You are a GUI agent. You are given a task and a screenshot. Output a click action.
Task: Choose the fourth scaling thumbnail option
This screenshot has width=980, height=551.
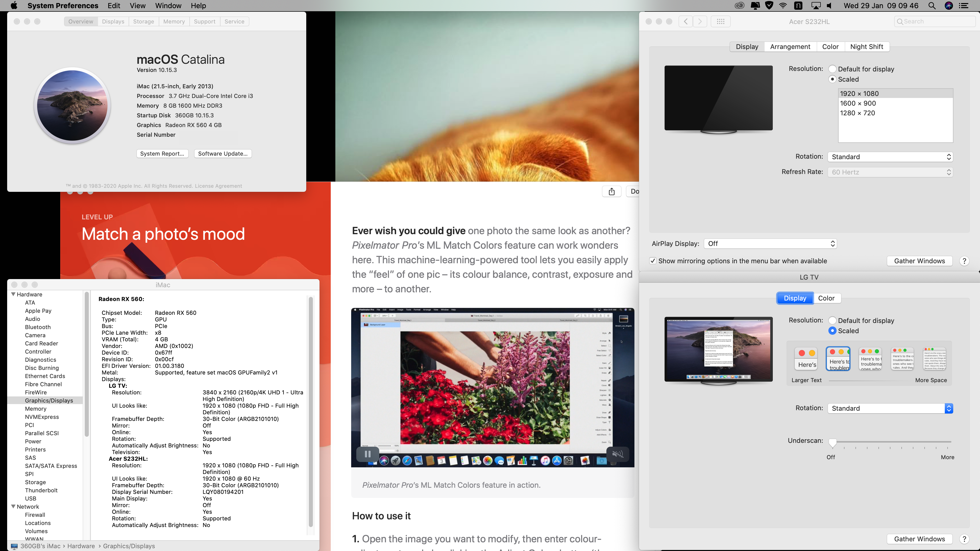(903, 359)
